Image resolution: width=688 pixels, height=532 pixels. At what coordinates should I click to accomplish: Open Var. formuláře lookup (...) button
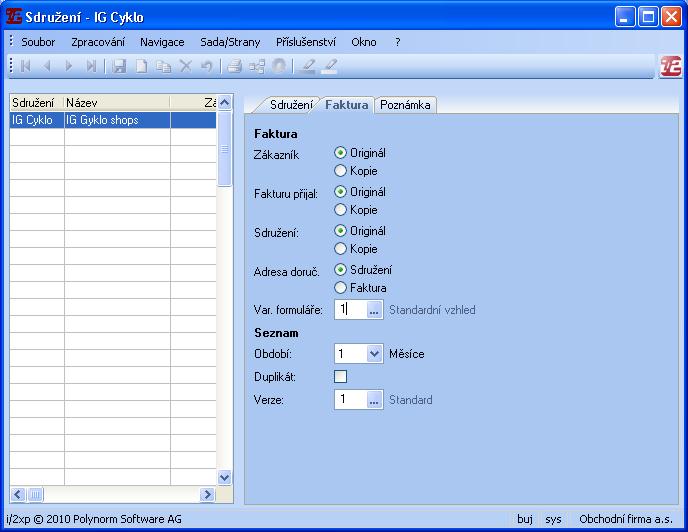[x=374, y=310]
